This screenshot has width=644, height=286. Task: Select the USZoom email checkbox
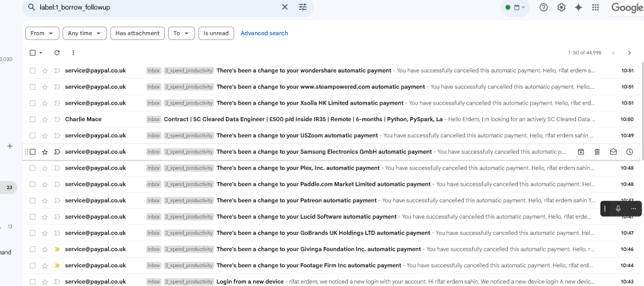click(33, 135)
